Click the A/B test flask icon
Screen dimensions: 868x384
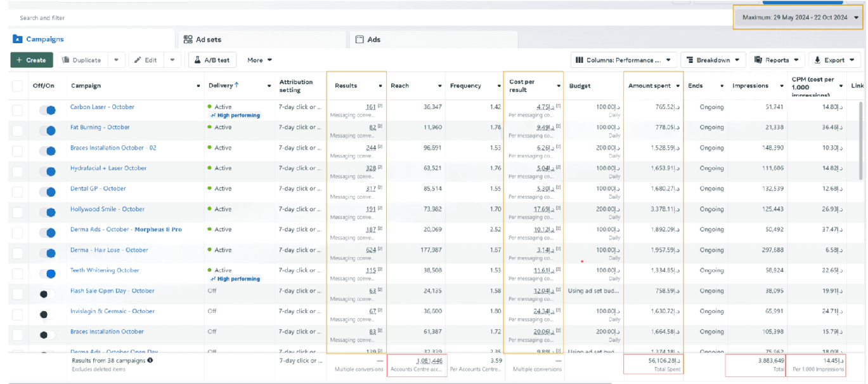pos(198,60)
